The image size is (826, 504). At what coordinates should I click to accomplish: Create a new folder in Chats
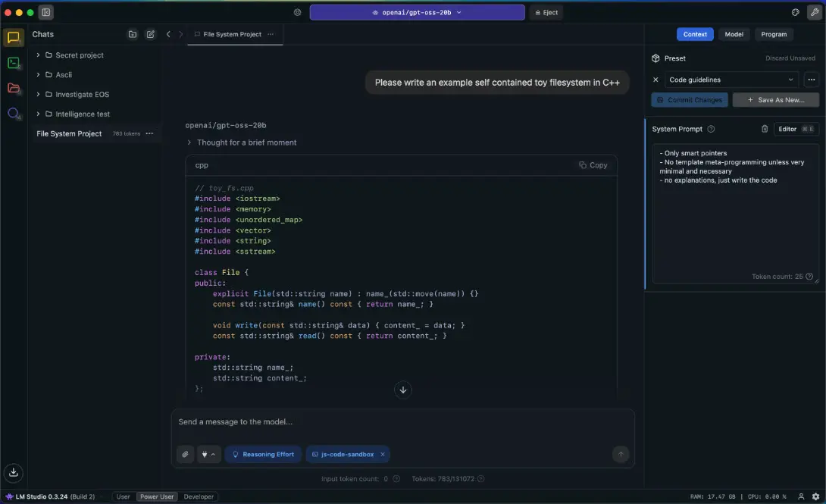(x=133, y=34)
